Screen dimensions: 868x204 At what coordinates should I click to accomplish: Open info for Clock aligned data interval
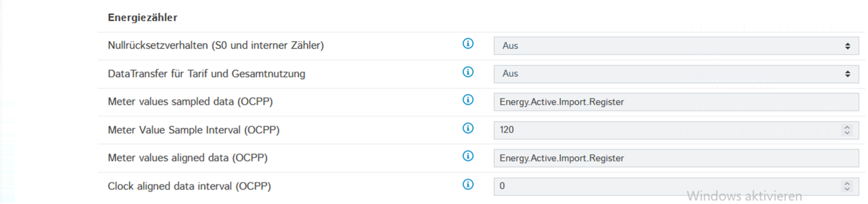tap(468, 185)
